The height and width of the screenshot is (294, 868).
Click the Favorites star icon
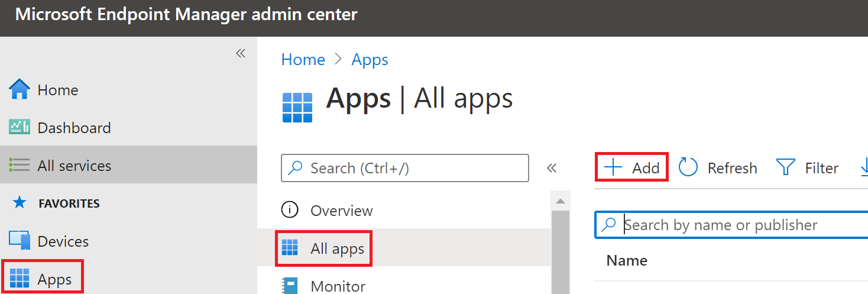tap(20, 203)
